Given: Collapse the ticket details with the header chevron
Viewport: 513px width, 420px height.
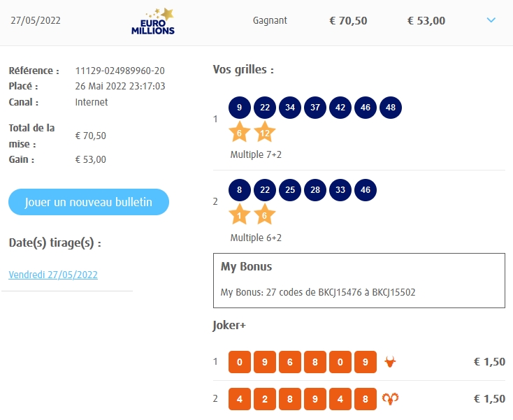Looking at the screenshot, I should click(491, 20).
